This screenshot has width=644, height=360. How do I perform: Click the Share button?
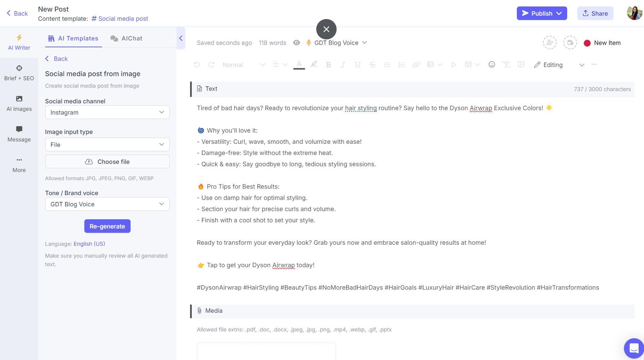pyautogui.click(x=595, y=13)
